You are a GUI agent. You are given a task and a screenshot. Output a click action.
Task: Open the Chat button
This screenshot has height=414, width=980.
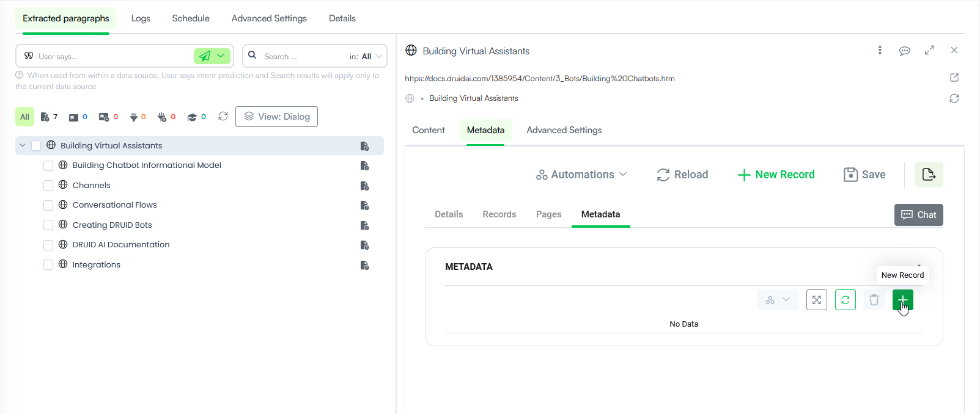919,215
